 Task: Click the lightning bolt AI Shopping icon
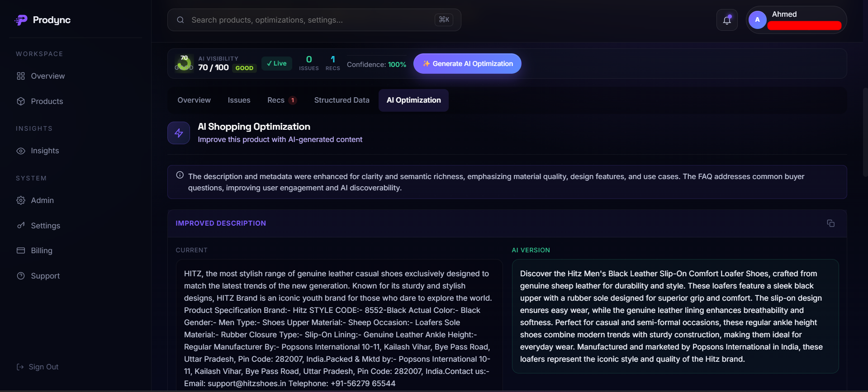[x=179, y=133]
